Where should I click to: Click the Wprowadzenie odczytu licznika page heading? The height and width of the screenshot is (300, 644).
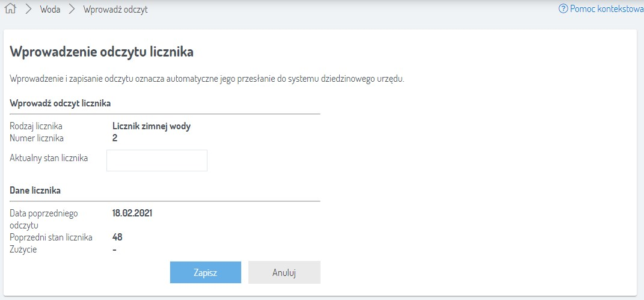pyautogui.click(x=102, y=52)
